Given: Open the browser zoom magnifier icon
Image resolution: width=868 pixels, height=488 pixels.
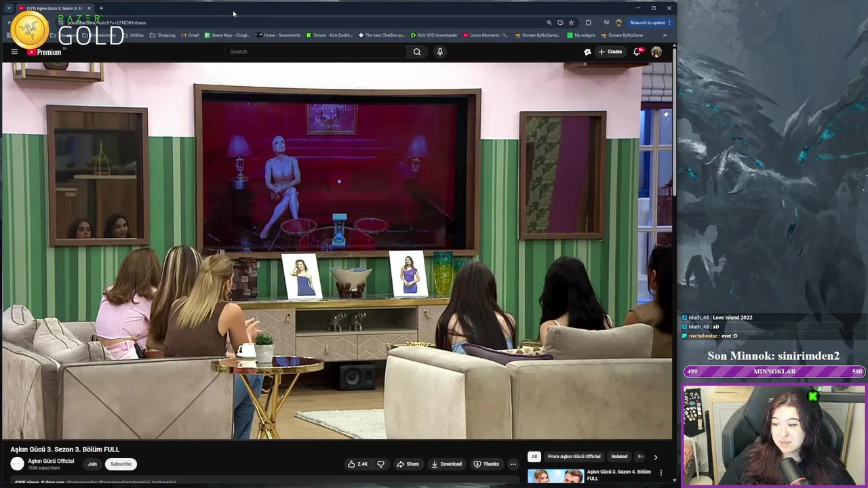Looking at the screenshot, I should click(549, 22).
